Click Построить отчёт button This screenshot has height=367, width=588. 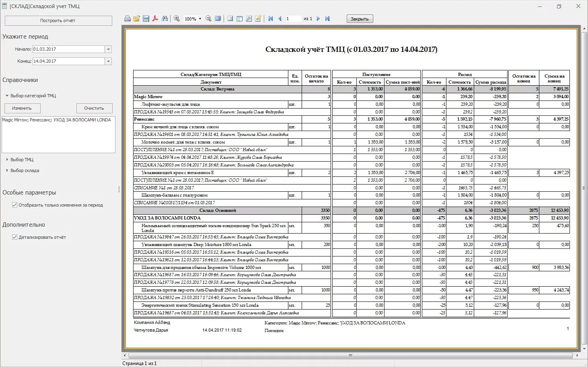tap(58, 21)
